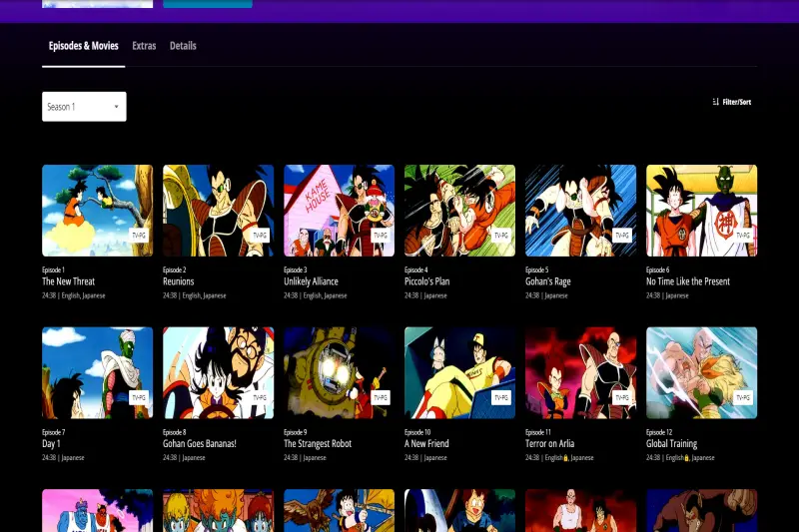Viewport: 799px width, 532px height.
Task: Click the TV-PG badge on Episode 3
Action: point(381,236)
